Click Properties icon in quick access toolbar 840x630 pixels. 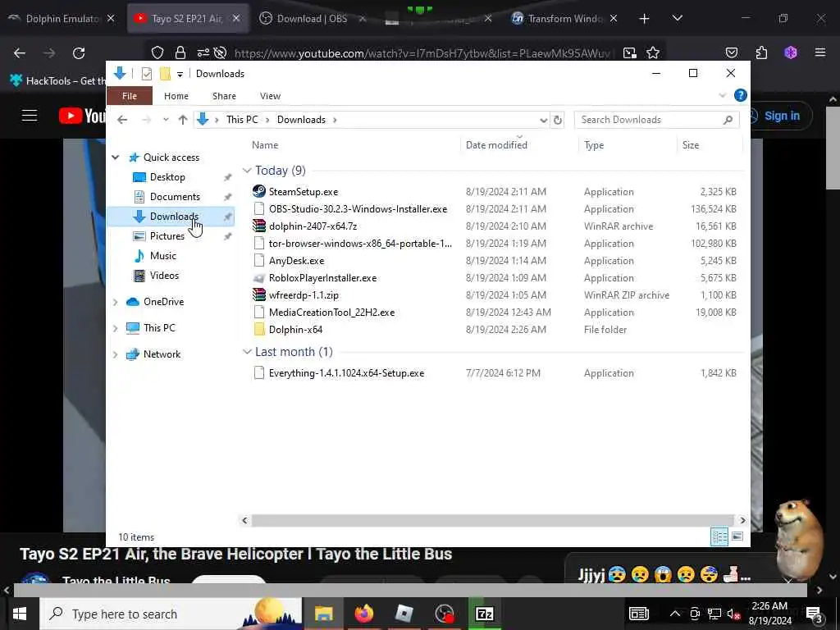[x=146, y=74]
